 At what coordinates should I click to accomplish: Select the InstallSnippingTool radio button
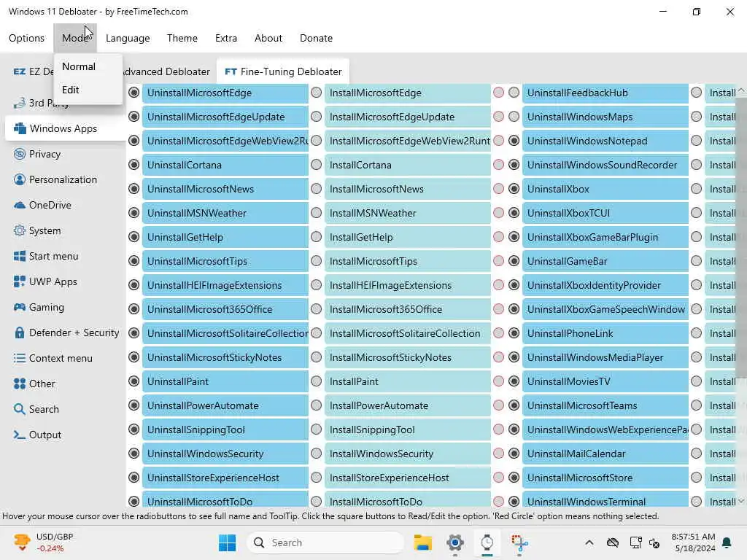coord(317,429)
